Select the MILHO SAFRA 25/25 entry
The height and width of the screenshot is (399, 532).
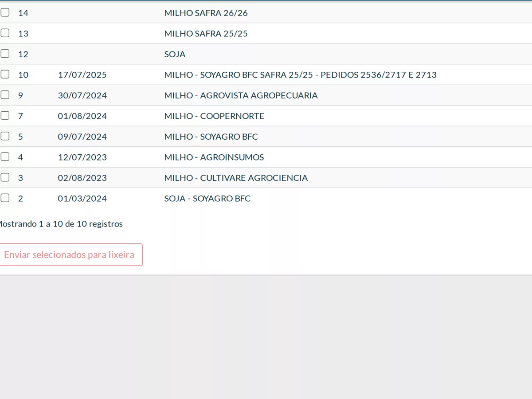(206, 33)
